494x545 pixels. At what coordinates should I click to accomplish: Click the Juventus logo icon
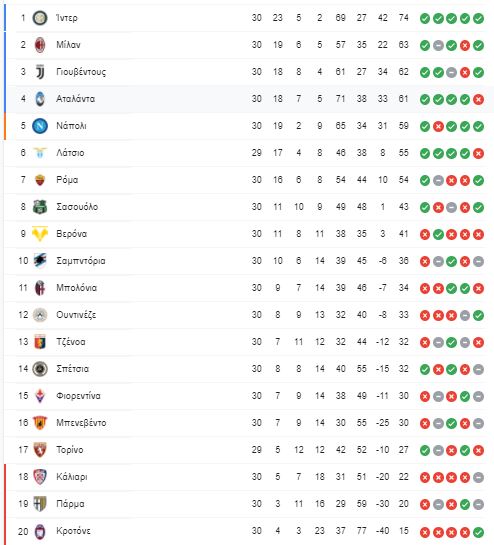click(x=40, y=72)
